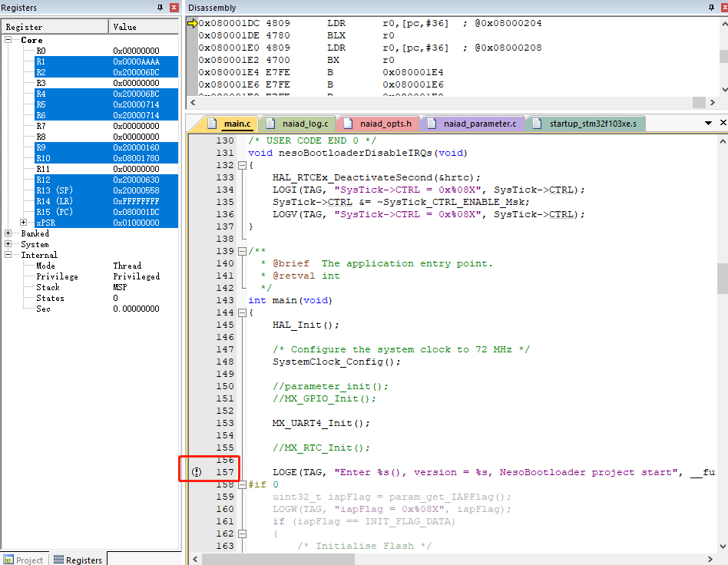This screenshot has width=728, height=565.
Task: Click the HAL_RTCEx_DeactivateSecond line
Action: (x=376, y=177)
